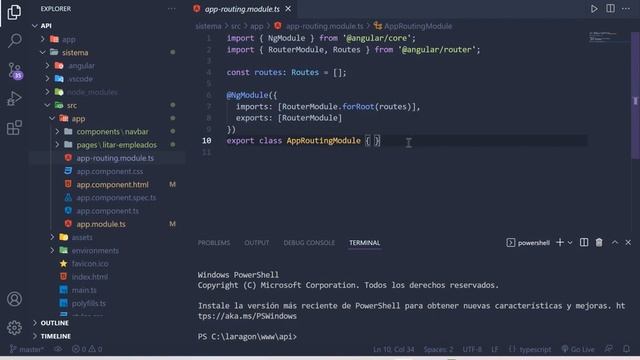Open app.module.ts file
The height and width of the screenshot is (360, 640).
(x=101, y=224)
